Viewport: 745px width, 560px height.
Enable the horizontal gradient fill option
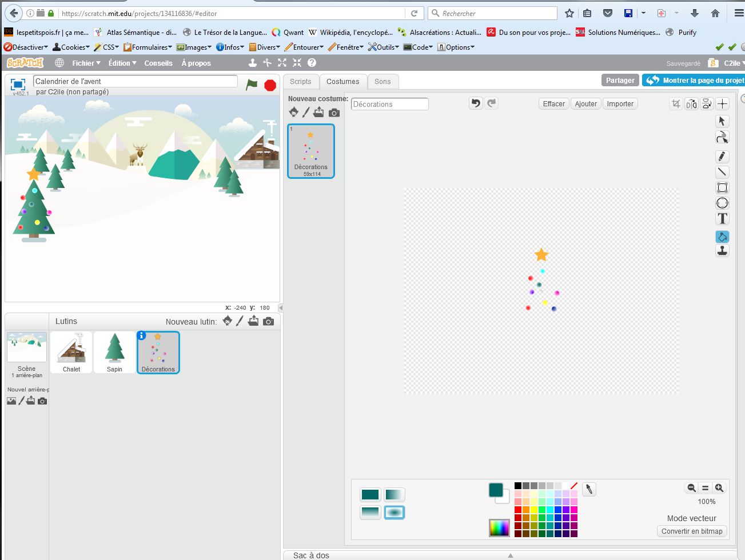pyautogui.click(x=394, y=494)
